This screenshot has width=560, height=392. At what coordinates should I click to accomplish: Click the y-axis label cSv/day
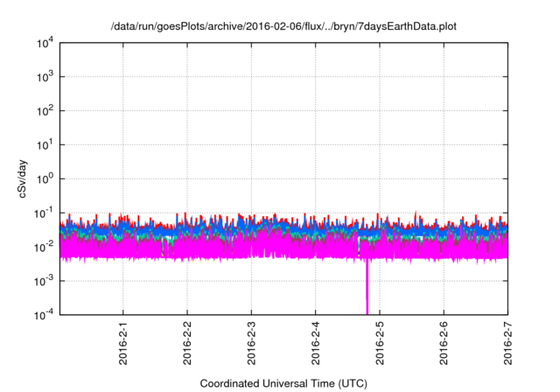pos(22,179)
